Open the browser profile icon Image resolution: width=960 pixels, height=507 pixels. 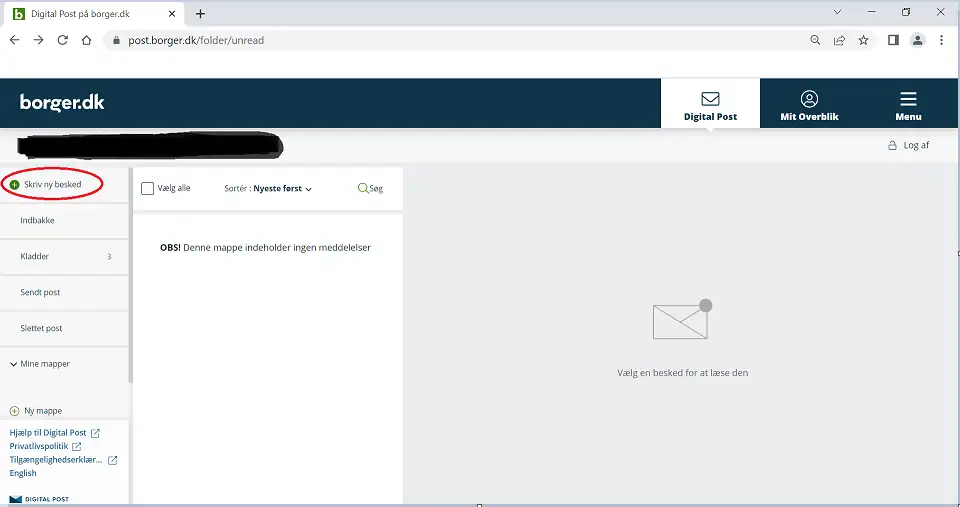click(x=917, y=40)
